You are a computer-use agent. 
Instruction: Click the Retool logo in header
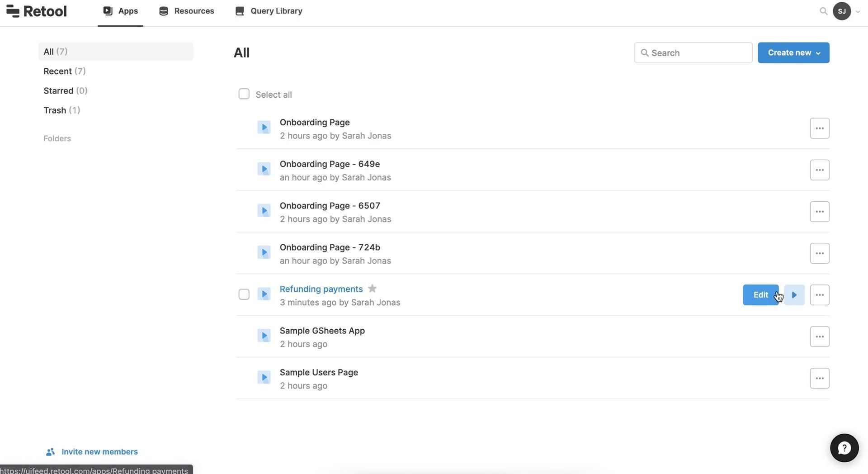coord(37,11)
